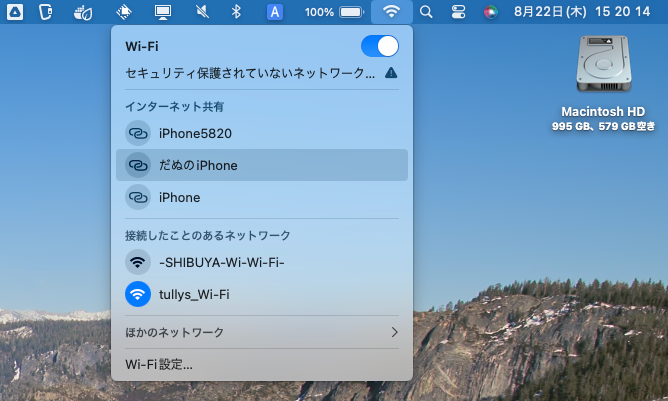Turn off the Wi-Fi switch
Image resolution: width=668 pixels, height=401 pixels.
(380, 46)
